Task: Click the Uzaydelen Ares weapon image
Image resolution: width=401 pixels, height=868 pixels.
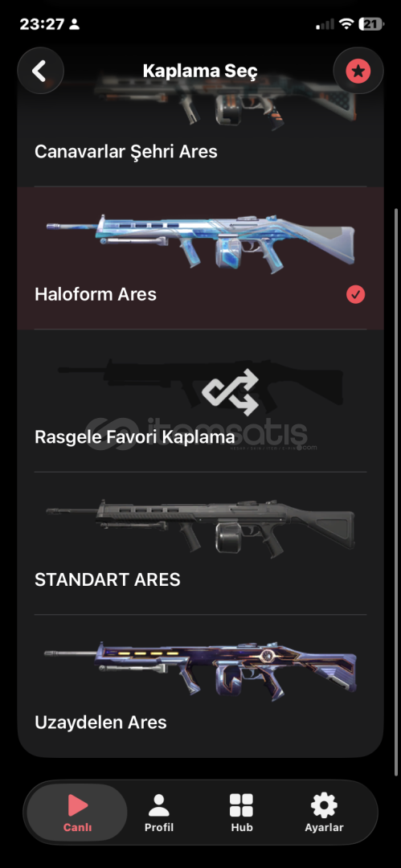Action: [x=201, y=668]
